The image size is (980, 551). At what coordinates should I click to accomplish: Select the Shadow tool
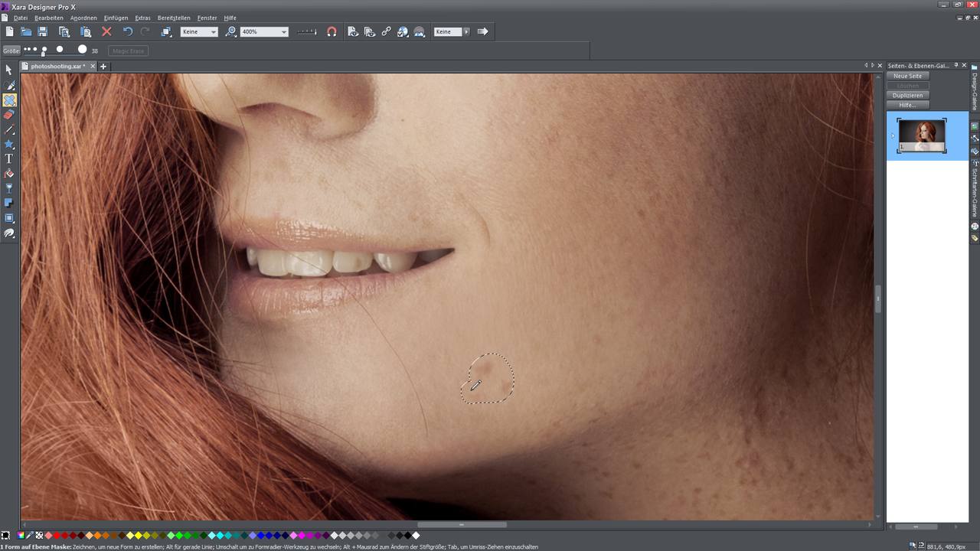(x=9, y=203)
